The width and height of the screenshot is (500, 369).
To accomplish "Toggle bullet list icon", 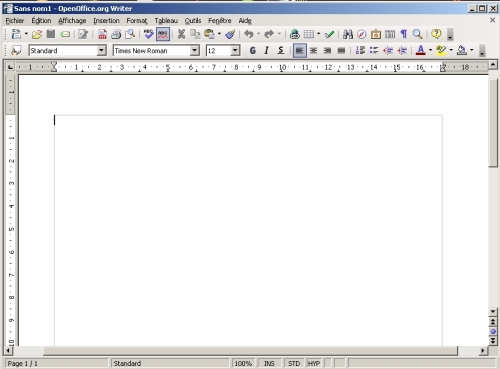I will pyautogui.click(x=374, y=51).
